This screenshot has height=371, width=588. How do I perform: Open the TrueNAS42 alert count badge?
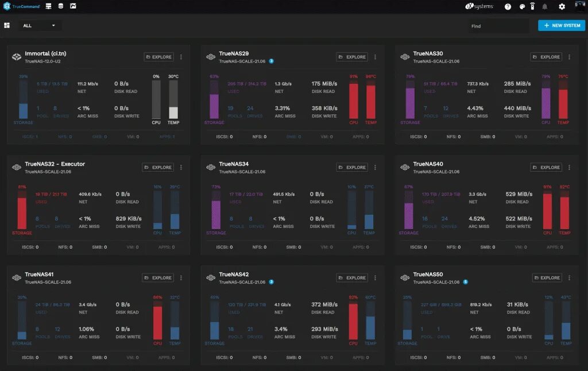click(x=272, y=282)
